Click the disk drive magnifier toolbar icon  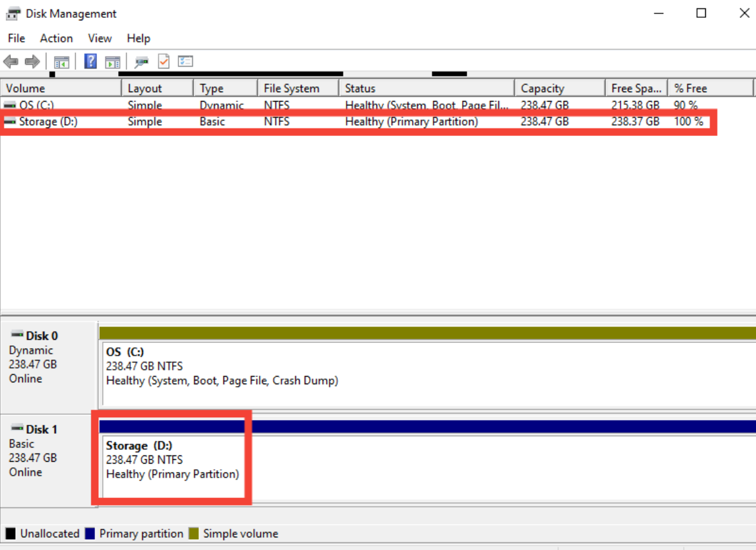(142, 62)
